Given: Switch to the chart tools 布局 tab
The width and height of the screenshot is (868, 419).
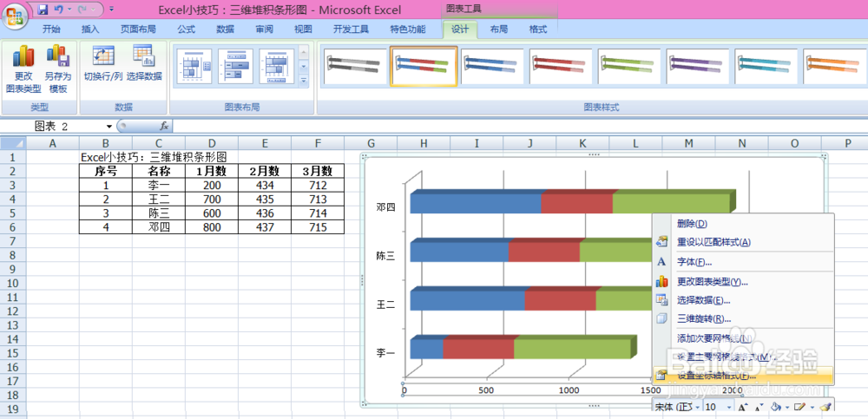Looking at the screenshot, I should point(498,29).
